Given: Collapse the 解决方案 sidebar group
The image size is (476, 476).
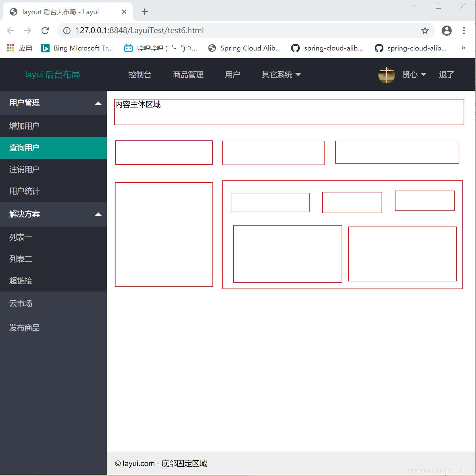Looking at the screenshot, I should point(53,214).
